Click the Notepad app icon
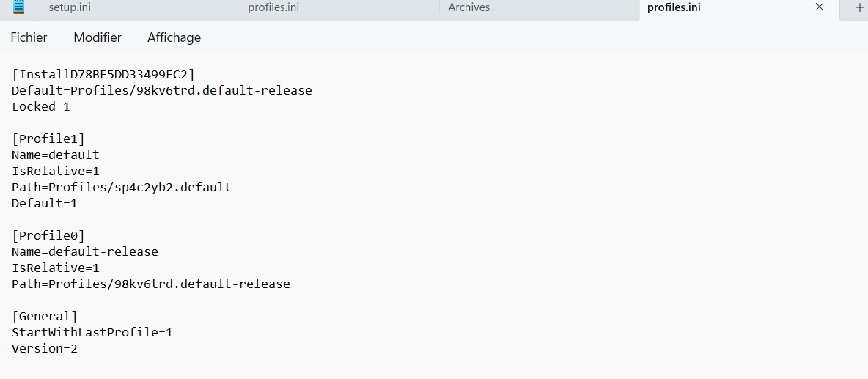The image size is (868, 379). point(19,7)
